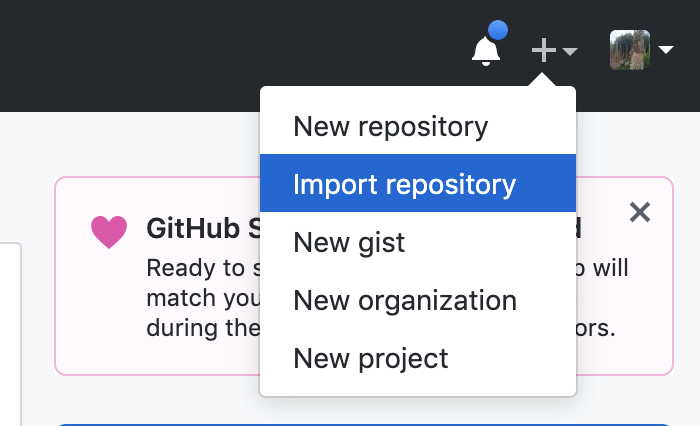Viewport: 700px width, 426px height.
Task: Expand the caret beside the plus icon
Action: point(570,51)
